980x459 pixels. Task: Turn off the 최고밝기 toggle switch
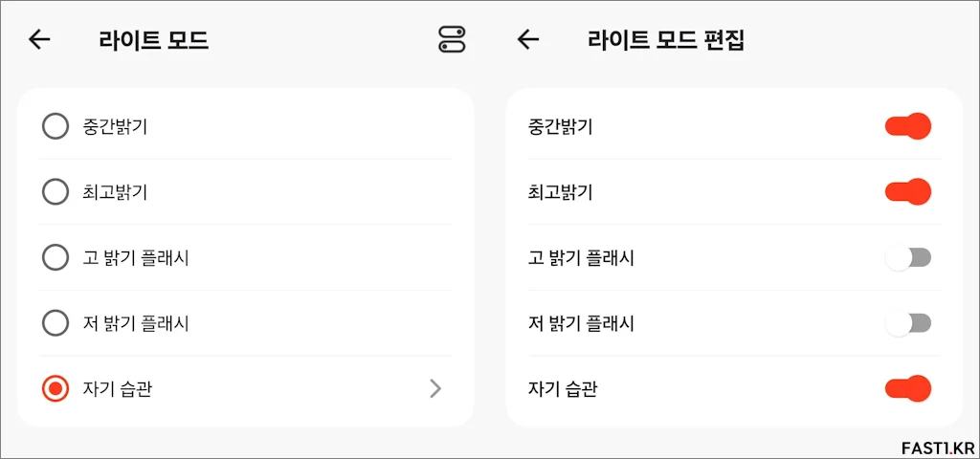[x=908, y=191]
